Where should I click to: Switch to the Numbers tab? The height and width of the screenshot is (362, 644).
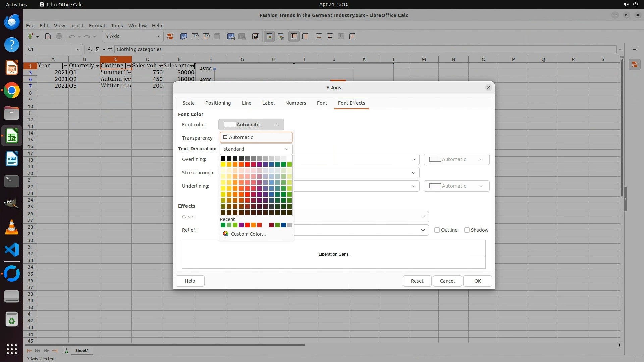pyautogui.click(x=296, y=103)
